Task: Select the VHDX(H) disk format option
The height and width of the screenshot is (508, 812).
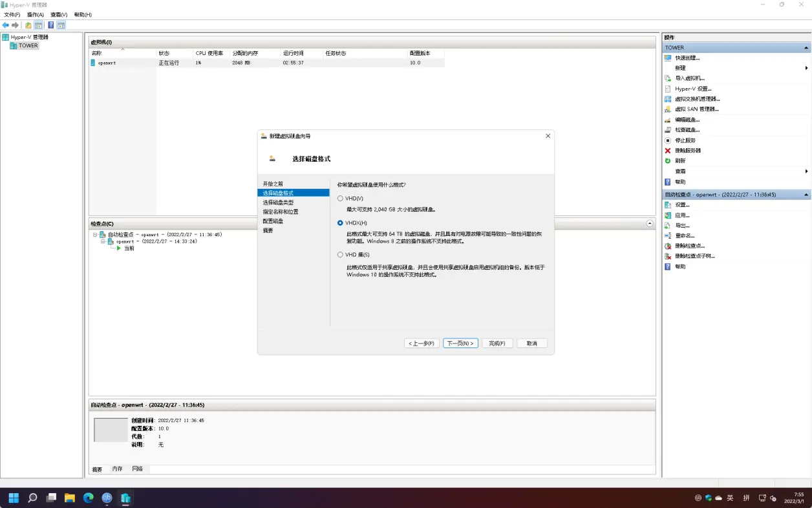Action: point(340,223)
